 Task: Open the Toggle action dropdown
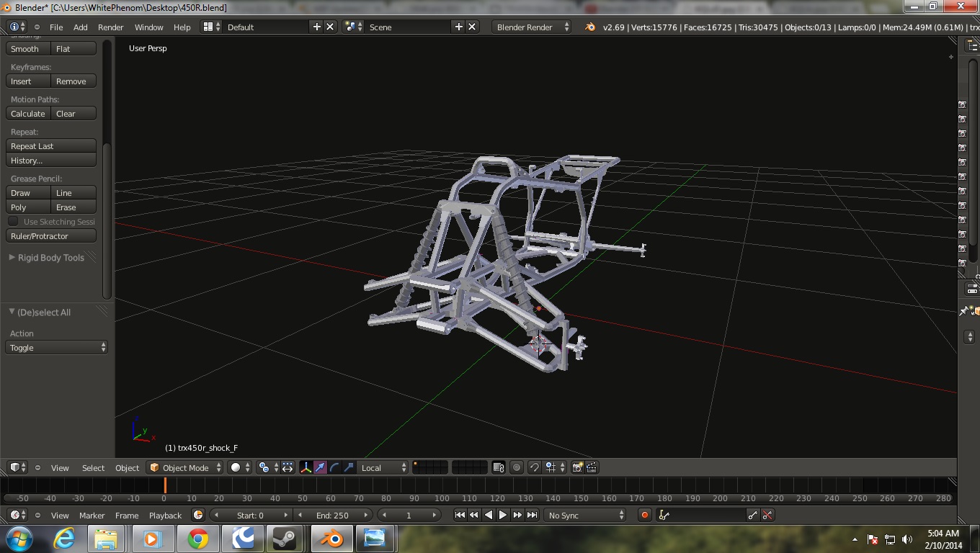pos(58,347)
